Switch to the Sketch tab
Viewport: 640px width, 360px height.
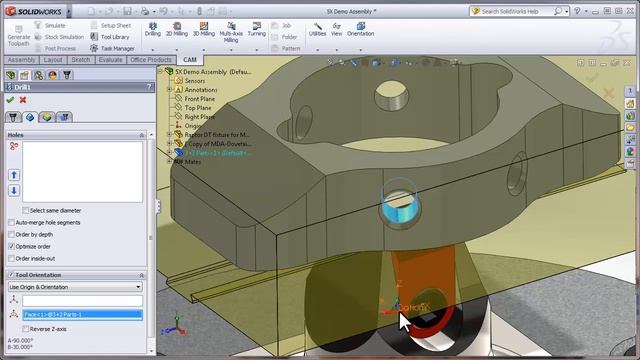[81, 60]
